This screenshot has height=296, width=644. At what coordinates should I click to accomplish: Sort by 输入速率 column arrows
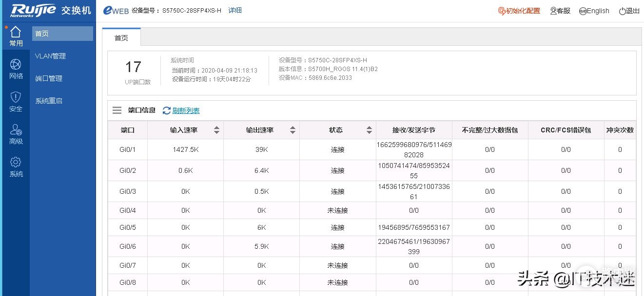coord(216,130)
